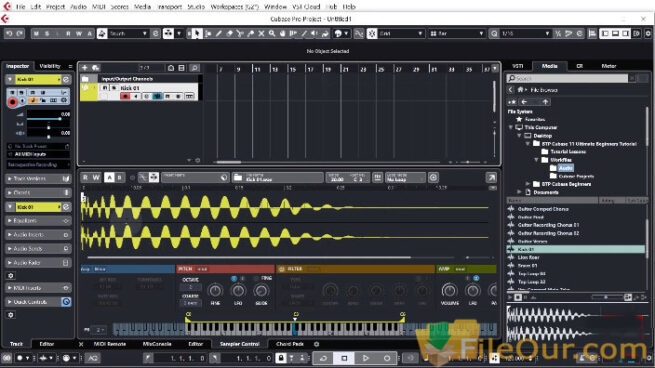655x368 pixels.
Task: Switch to the VSTi tab in right zone
Action: tap(518, 66)
